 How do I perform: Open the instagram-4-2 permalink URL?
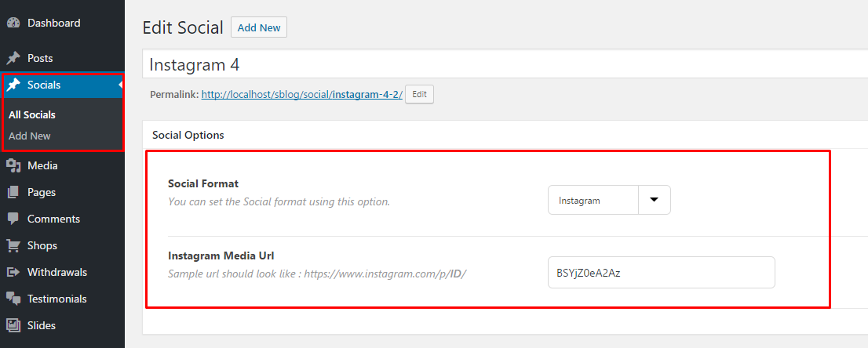[301, 95]
